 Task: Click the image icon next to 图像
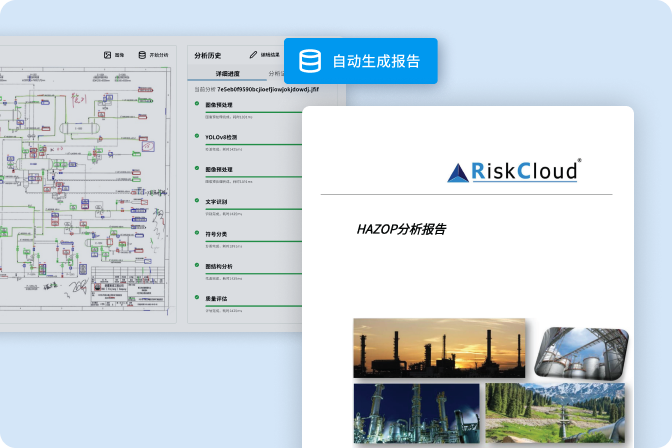pos(108,55)
